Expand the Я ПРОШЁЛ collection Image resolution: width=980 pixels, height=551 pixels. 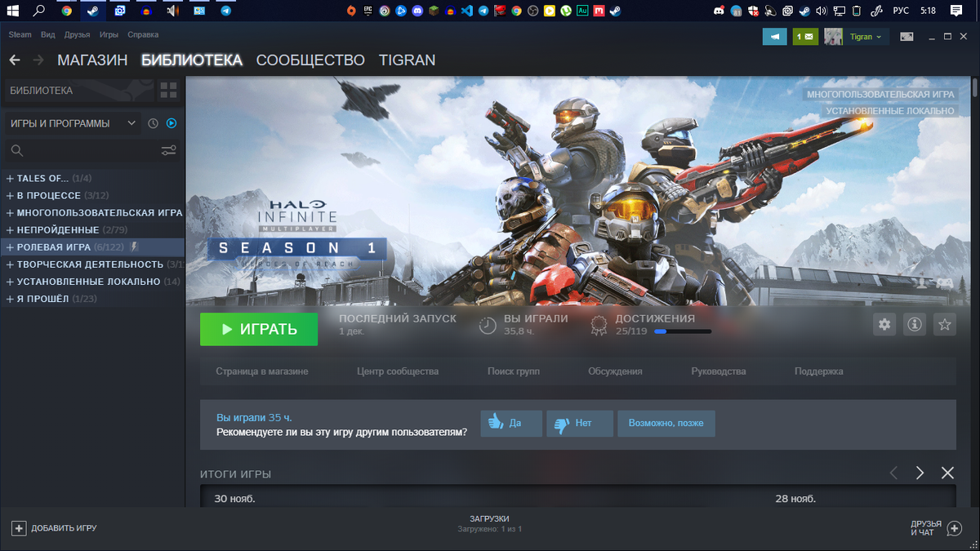[x=10, y=298]
